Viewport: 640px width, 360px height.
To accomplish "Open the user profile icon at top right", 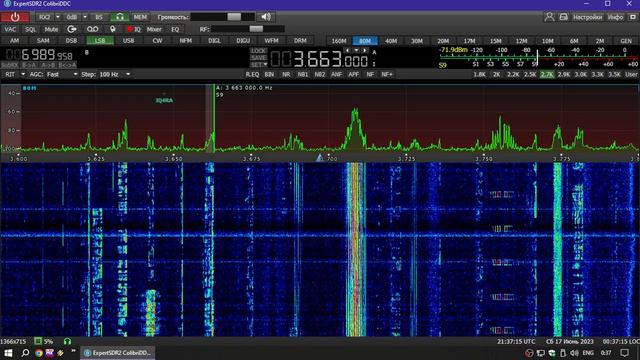I will click(549, 17).
